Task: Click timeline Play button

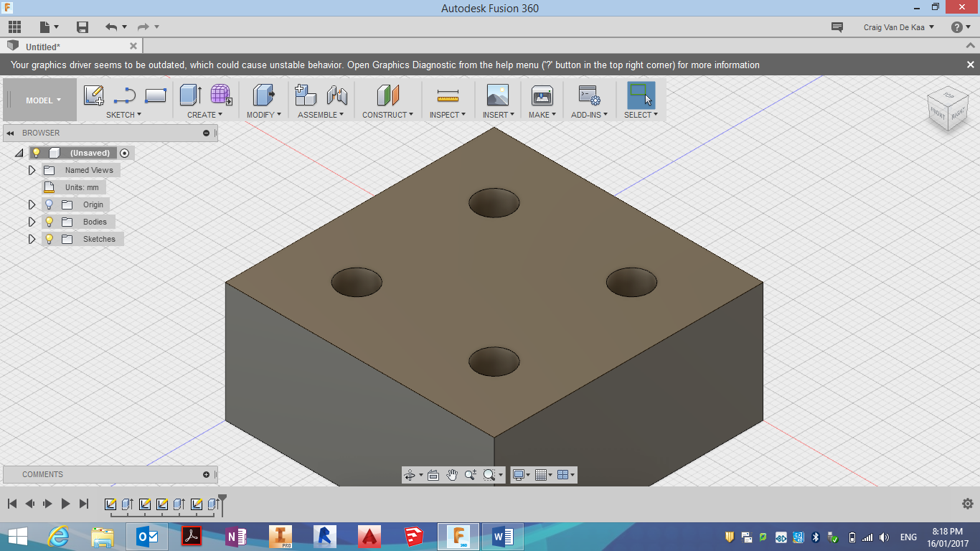Action: 65,504
